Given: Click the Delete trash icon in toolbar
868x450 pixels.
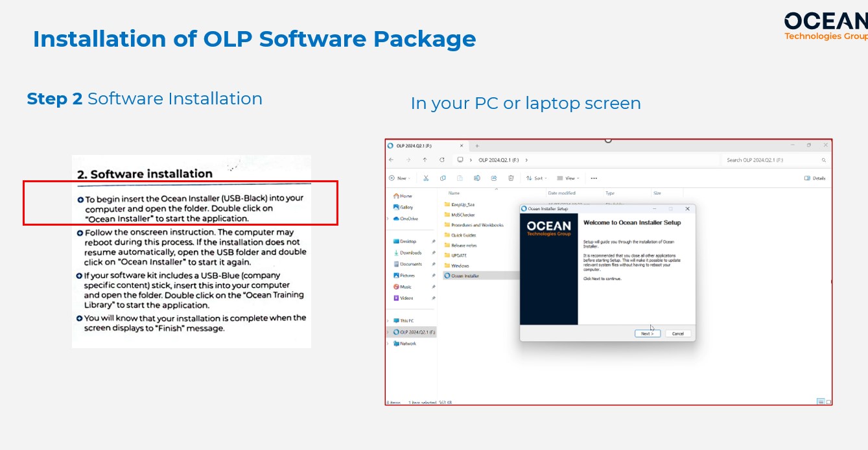Looking at the screenshot, I should (511, 178).
